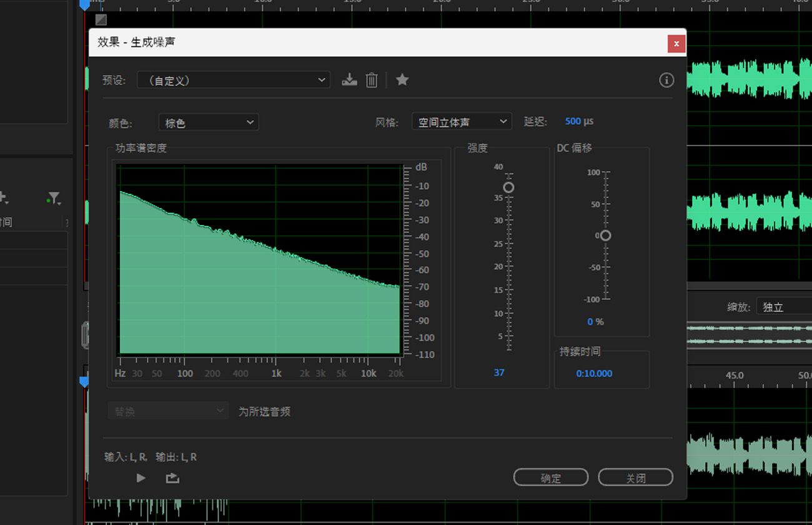The height and width of the screenshot is (525, 812).
Task: Click the blue playhead marker on top timeline
Action: (x=85, y=4)
